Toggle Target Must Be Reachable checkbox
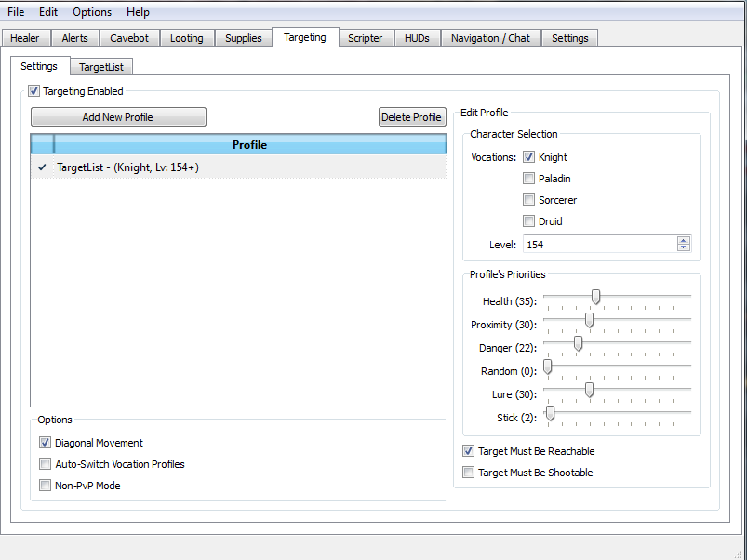Screen dimensions: 747x560 pyautogui.click(x=468, y=451)
